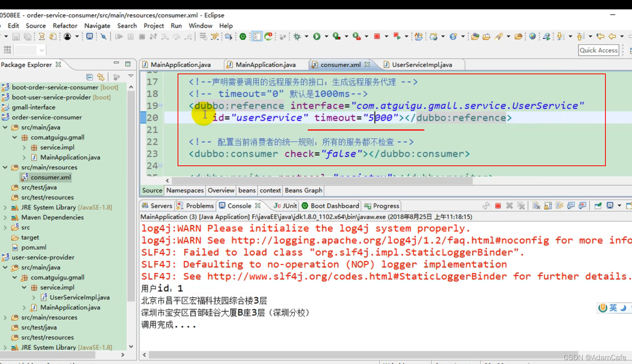Viewport: 632px width, 364px height.
Task: Open the Source menu
Action: pyautogui.click(x=36, y=26)
